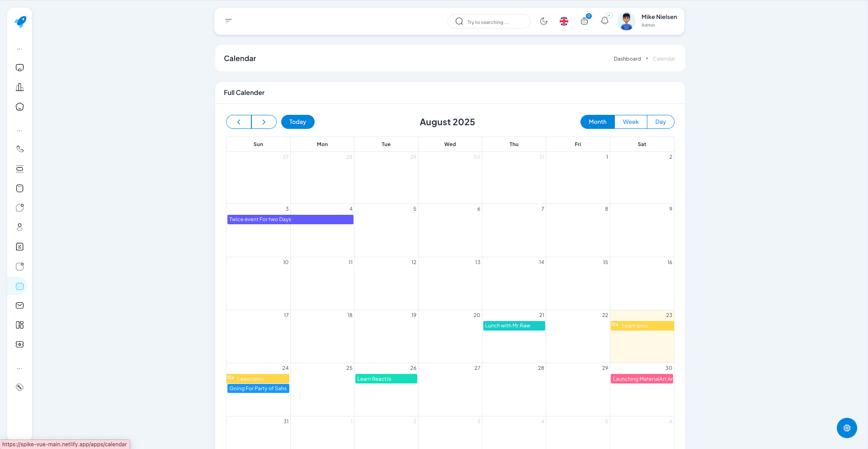
Task: Select the Month view toggle
Action: pos(597,122)
